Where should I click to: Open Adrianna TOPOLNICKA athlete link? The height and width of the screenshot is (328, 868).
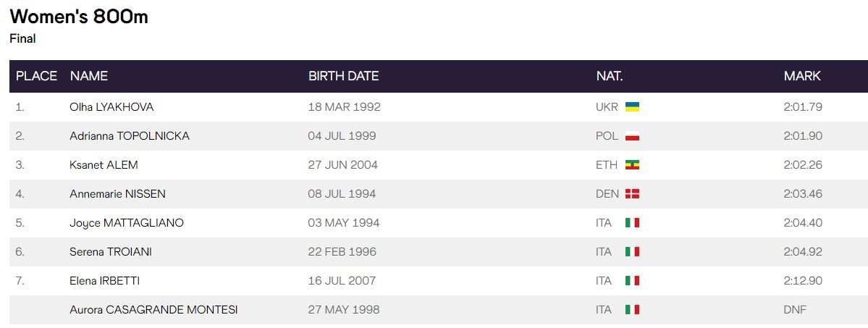pyautogui.click(x=130, y=136)
